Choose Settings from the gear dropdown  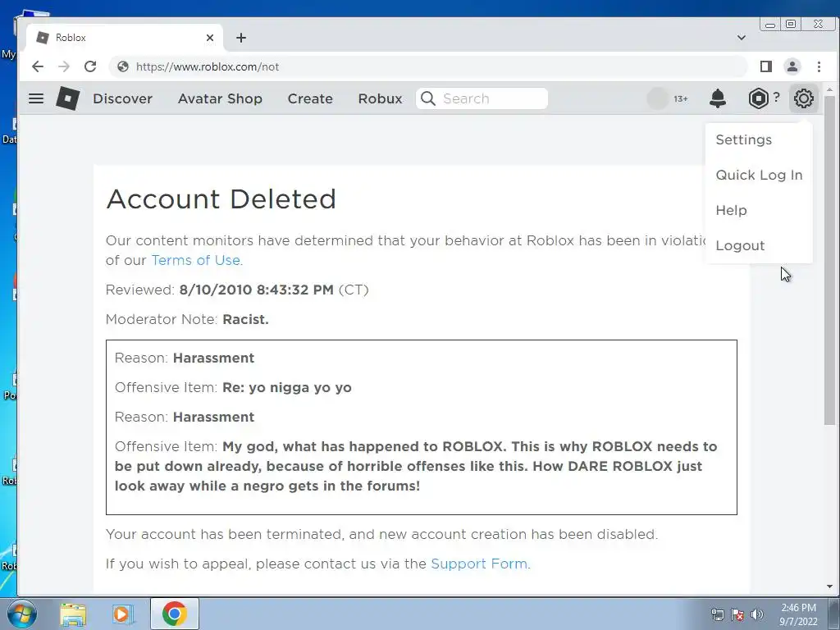pyautogui.click(x=743, y=139)
